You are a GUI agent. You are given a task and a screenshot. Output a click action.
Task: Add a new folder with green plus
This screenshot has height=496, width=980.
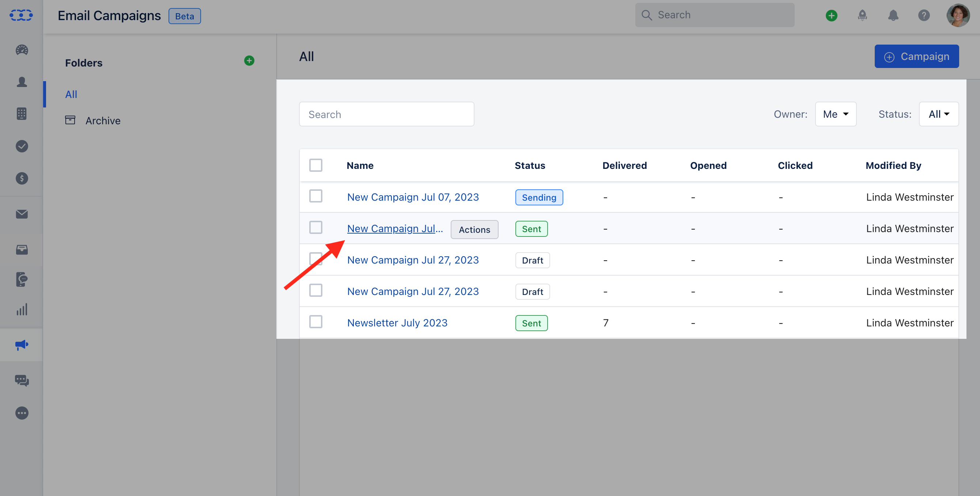pos(249,60)
